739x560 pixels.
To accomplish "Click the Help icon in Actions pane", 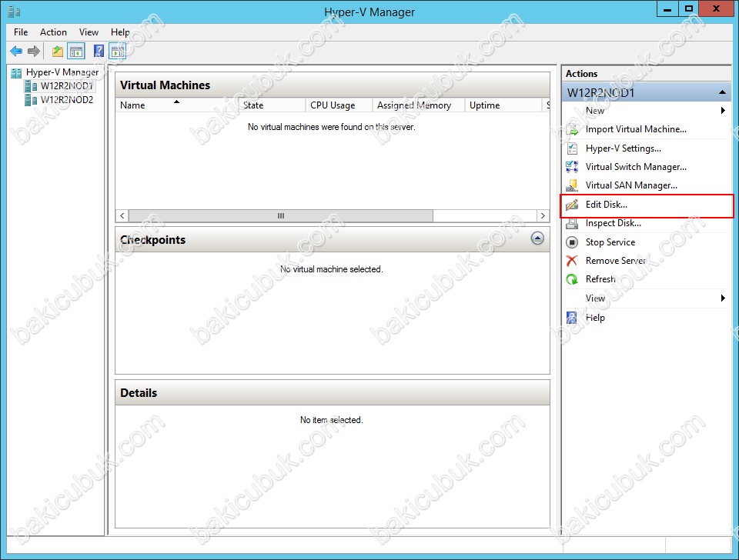I will (572, 318).
